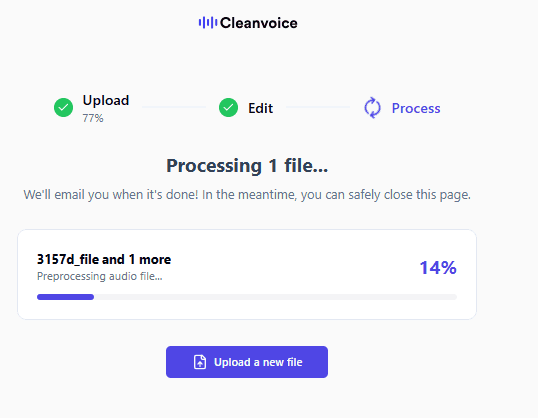Click the green checkmark beside Edit

[229, 107]
